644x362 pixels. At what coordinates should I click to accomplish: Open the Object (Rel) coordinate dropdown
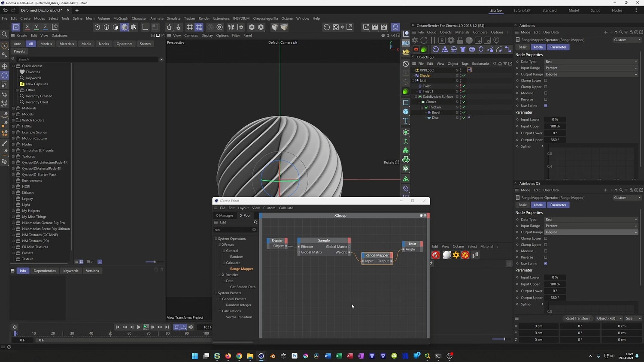pos(609,318)
